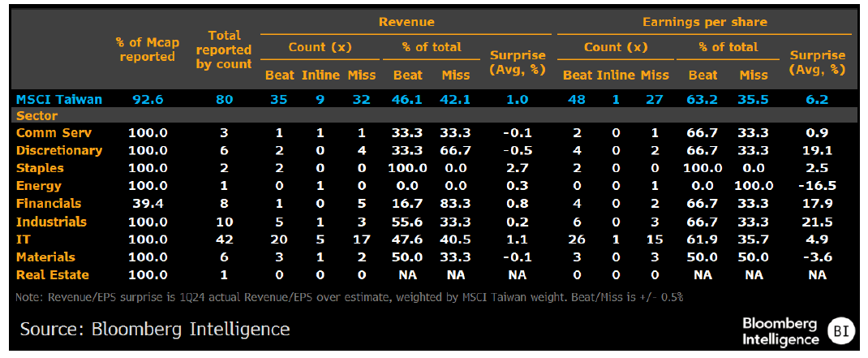Click the 'Sector' section heading
The height and width of the screenshot is (358, 868).
click(37, 116)
